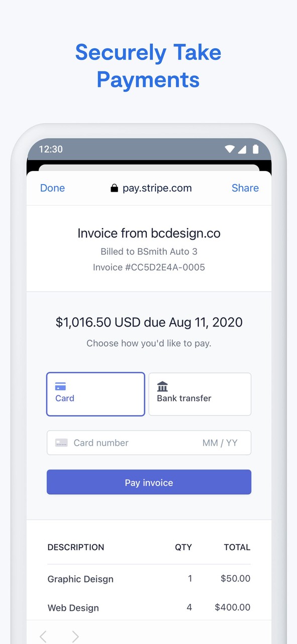297x644 pixels.
Task: Click the battery icon in the status bar
Action: click(255, 149)
